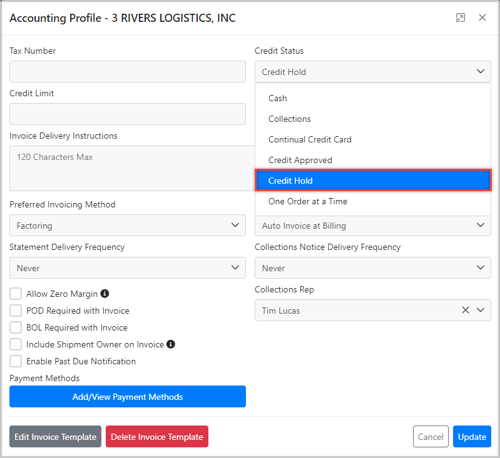This screenshot has width=500, height=458.
Task: Click the Include Shipment Owner info icon
Action: click(171, 344)
